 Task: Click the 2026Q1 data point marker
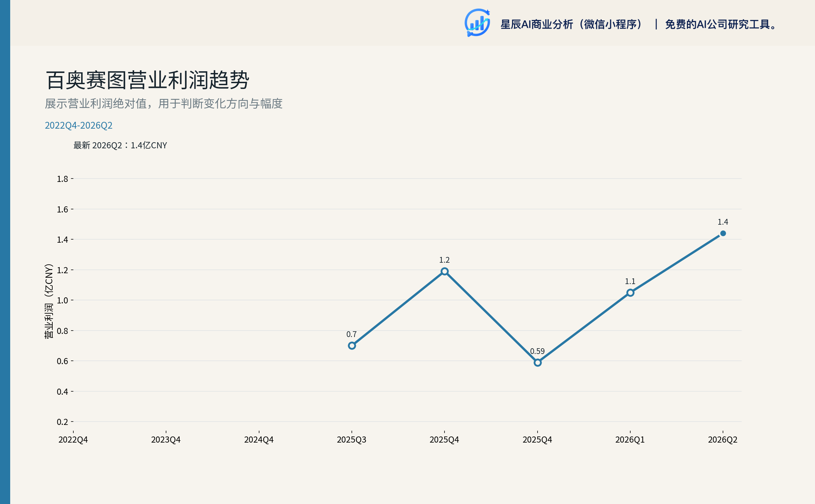tap(630, 293)
